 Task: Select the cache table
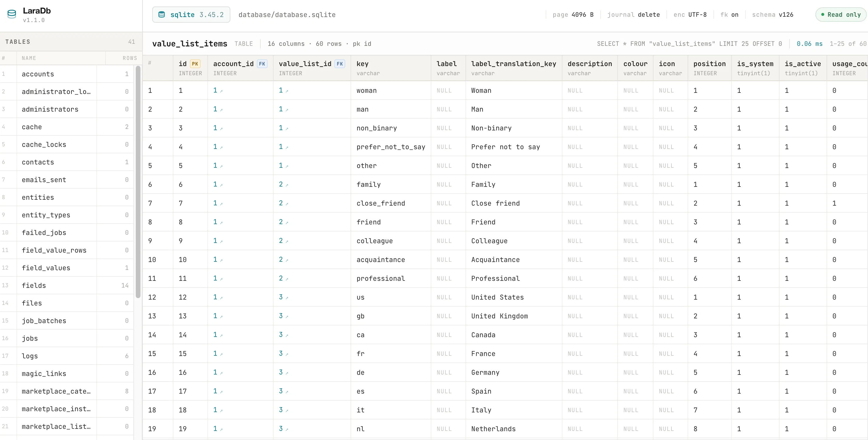coord(67,127)
